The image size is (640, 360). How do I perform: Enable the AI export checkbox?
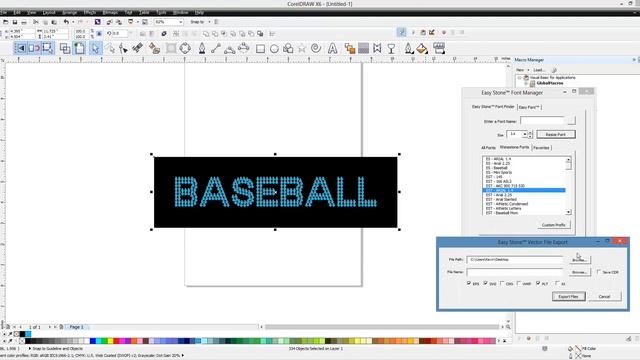coord(557,283)
